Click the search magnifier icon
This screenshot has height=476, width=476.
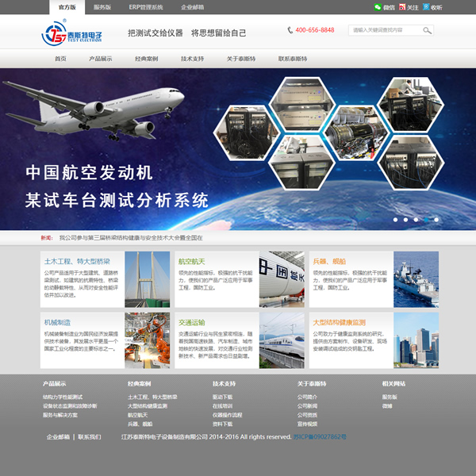pos(428,30)
